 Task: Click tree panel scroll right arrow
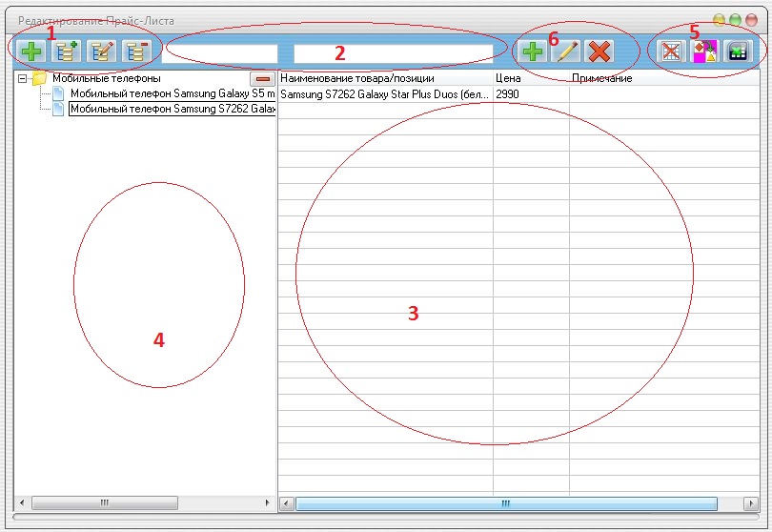tap(268, 503)
